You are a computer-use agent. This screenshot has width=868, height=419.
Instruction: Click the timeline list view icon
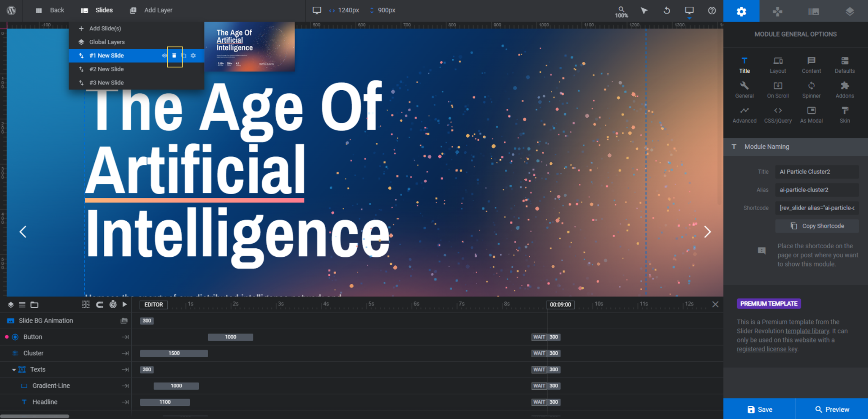coord(22,305)
